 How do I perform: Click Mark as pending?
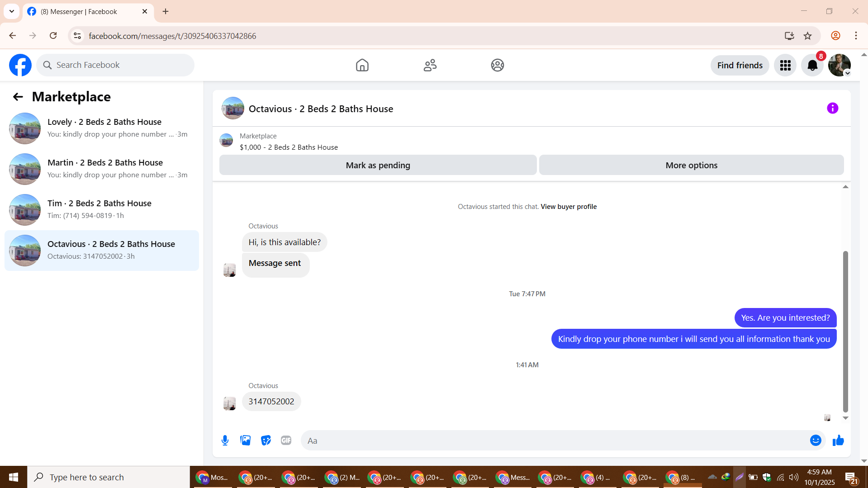coord(378,165)
